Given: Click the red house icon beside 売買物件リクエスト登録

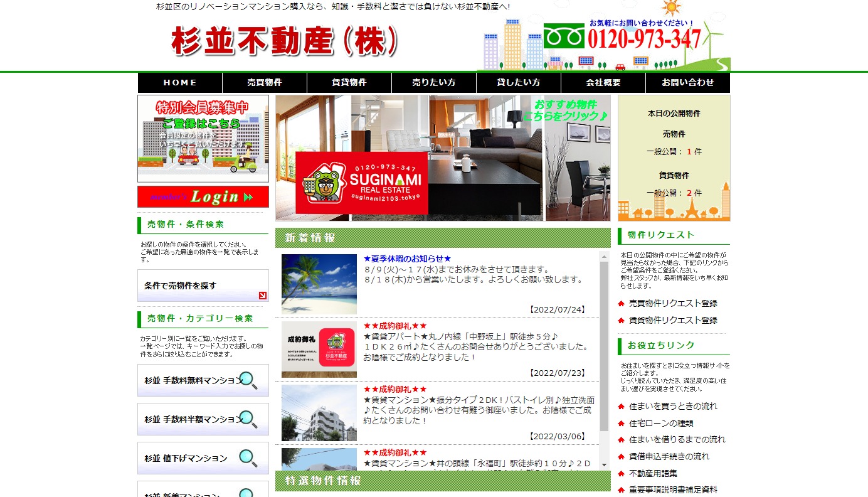Looking at the screenshot, I should (x=621, y=304).
